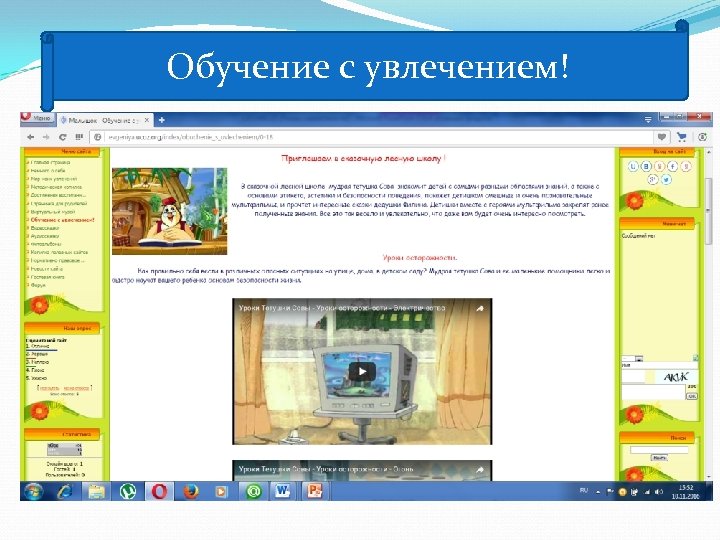Reload the page with refresh icon
The width and height of the screenshot is (720, 540).
(x=63, y=137)
